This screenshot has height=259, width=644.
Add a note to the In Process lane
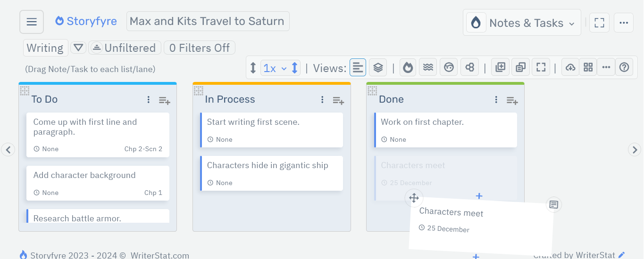click(x=338, y=100)
